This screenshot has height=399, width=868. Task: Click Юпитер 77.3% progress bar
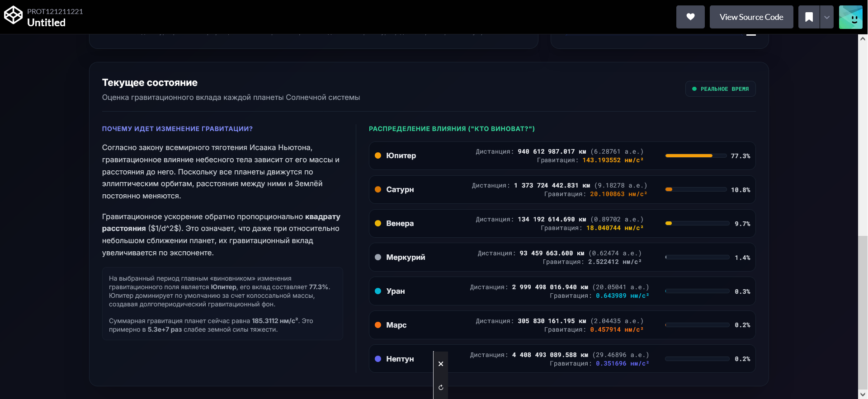coord(697,155)
